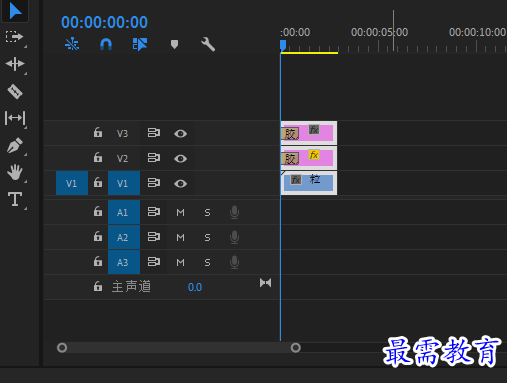507x383 pixels.
Task: Select the Slip tool
Action: [15, 118]
